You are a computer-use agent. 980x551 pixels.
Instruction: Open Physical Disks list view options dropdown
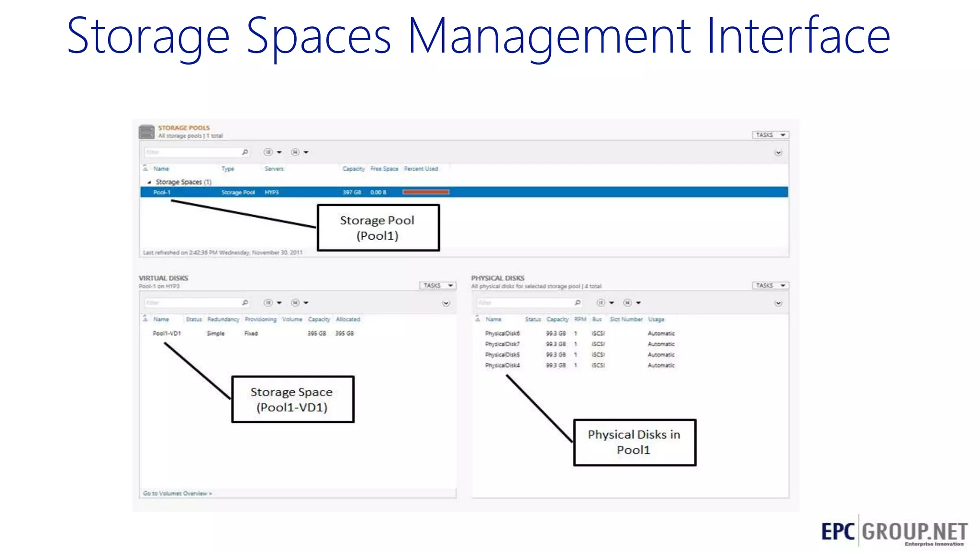605,303
